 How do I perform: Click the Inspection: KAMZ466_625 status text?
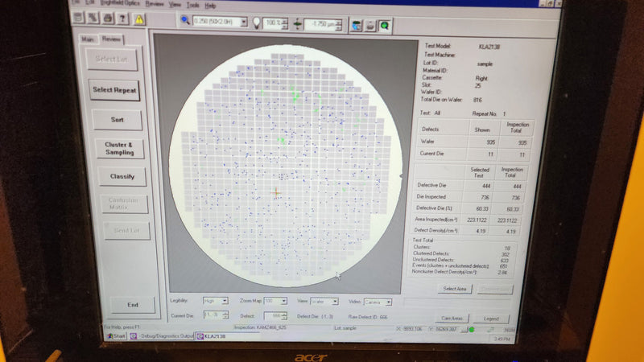click(x=260, y=327)
